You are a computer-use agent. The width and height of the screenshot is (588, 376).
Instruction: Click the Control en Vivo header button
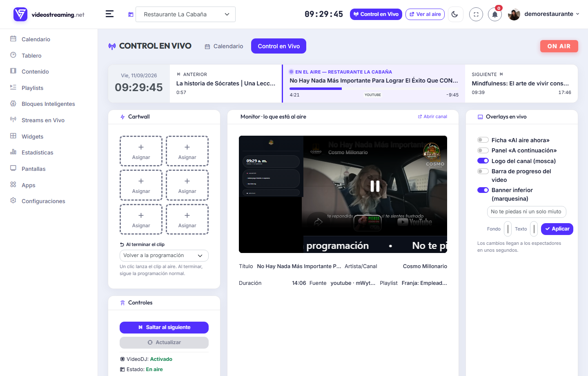point(376,14)
